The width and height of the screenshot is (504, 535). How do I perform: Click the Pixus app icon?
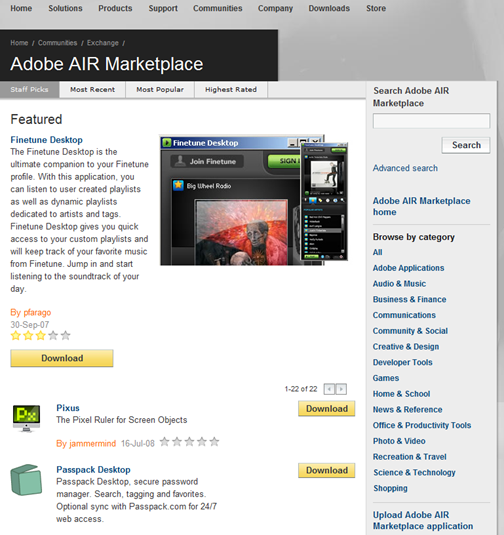pos(26,418)
